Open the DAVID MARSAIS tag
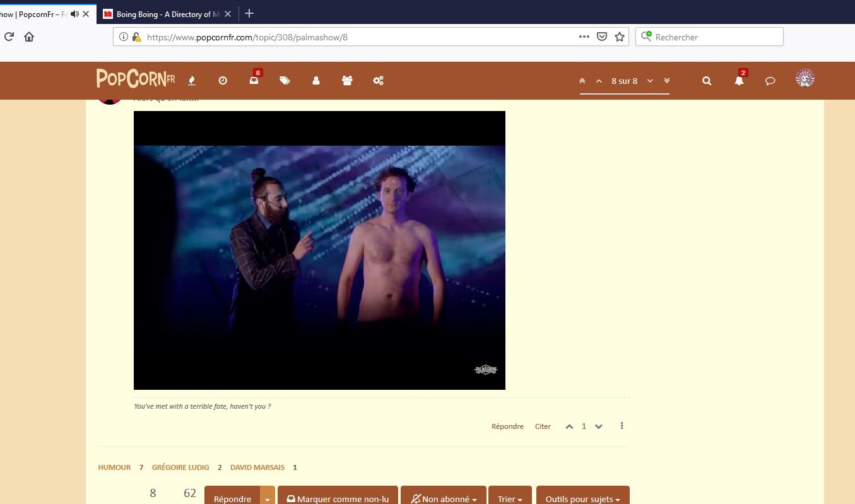This screenshot has height=504, width=855. pyautogui.click(x=257, y=467)
